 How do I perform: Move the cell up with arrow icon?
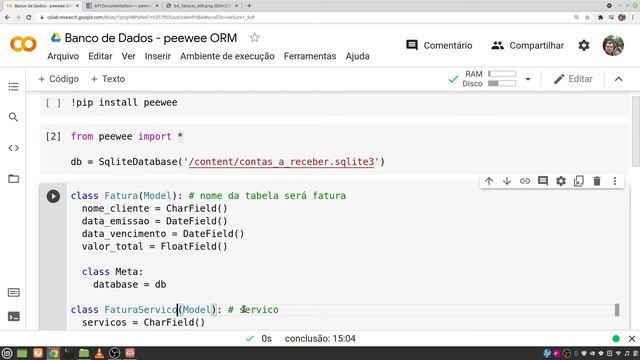pos(489,181)
